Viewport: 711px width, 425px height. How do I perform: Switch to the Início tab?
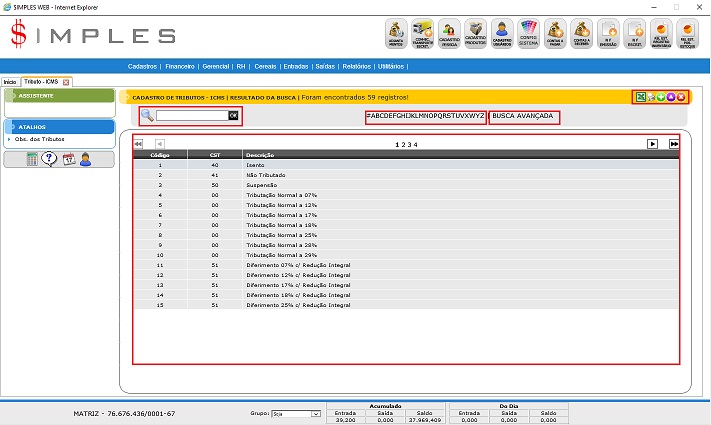coord(10,81)
